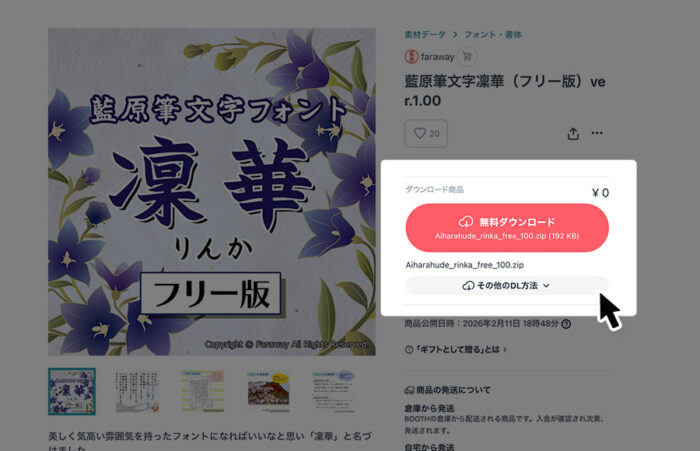Click the clock icon before ギフトとして贈る
The image size is (700, 451).
408,350
